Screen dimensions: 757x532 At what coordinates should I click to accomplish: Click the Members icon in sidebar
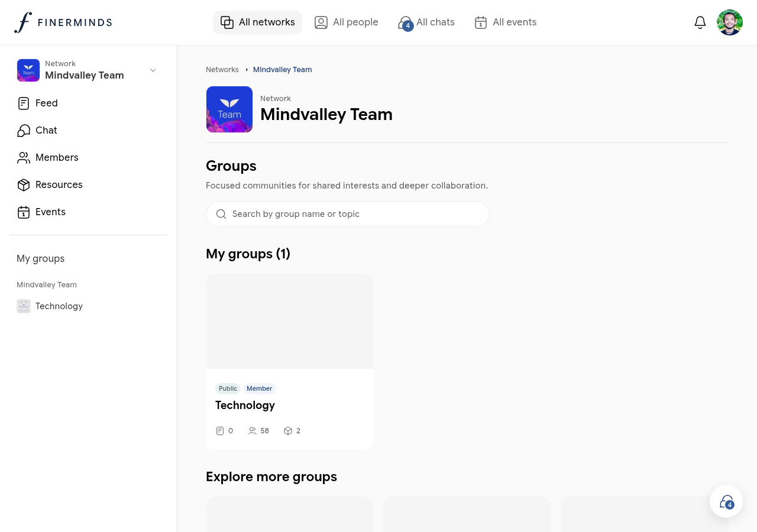(x=24, y=158)
